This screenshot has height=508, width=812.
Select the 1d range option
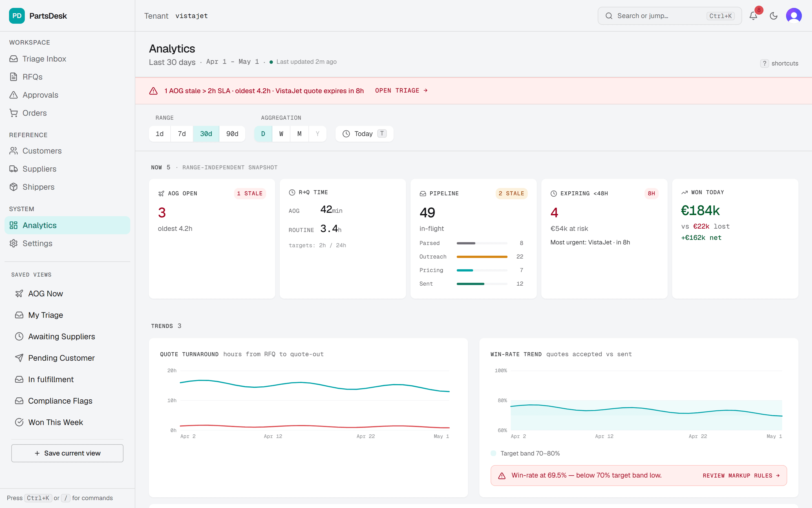point(160,134)
